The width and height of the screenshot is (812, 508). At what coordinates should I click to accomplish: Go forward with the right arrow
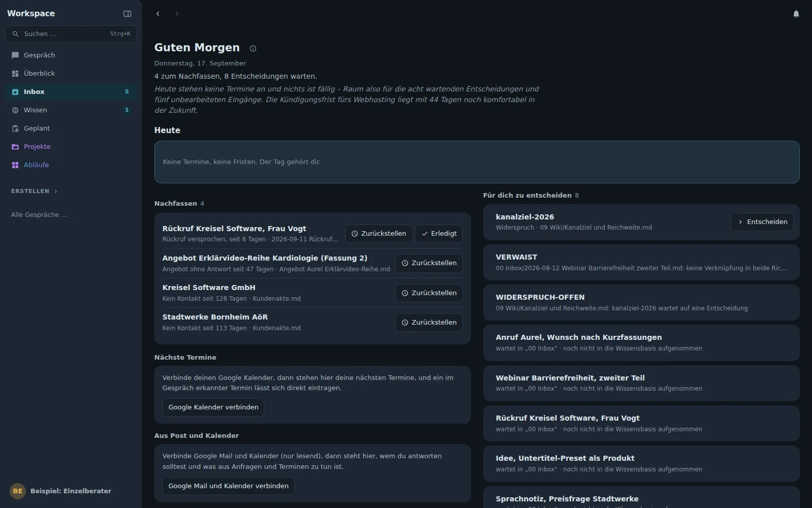click(177, 14)
